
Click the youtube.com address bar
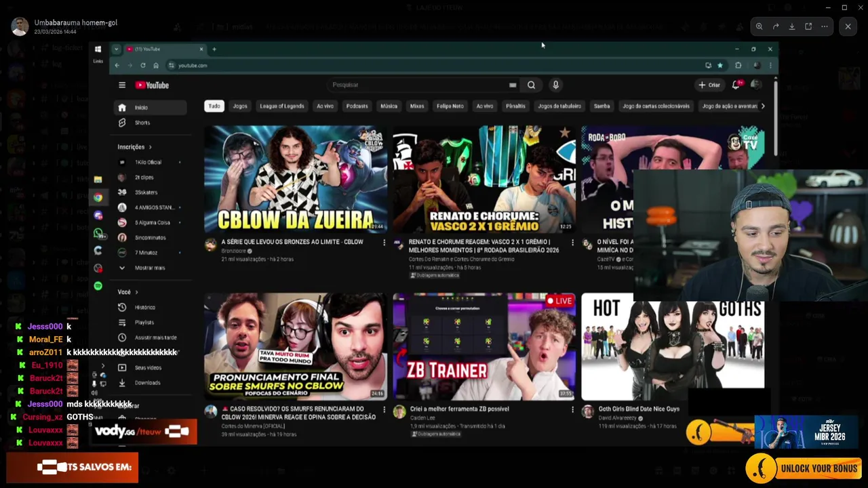[434, 65]
